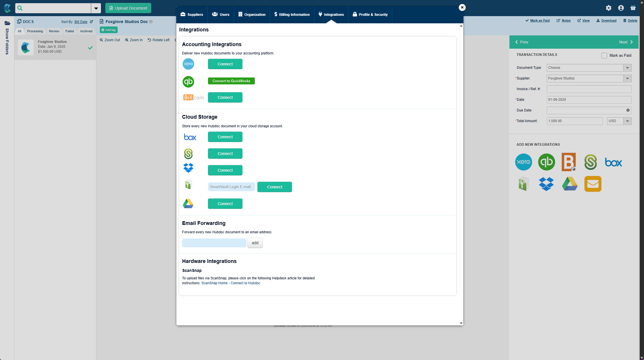Click ShareFile icon under Add New Integrations
644x360 pixels.
591,162
